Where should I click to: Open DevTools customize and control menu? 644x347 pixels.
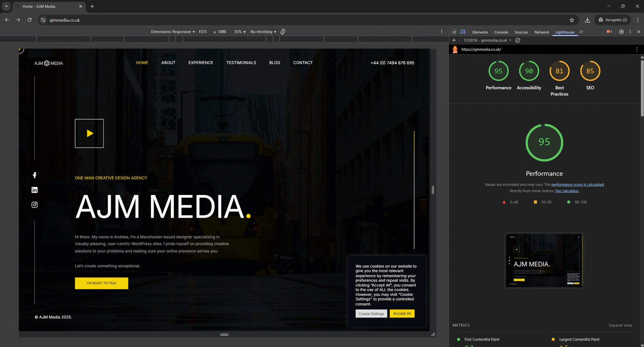point(630,31)
